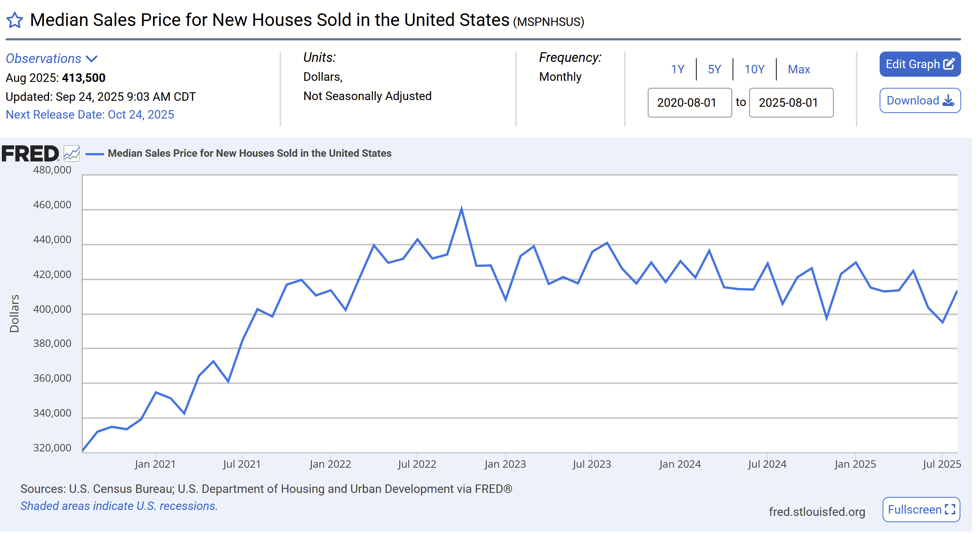Expand the Observations dropdown chevron
Viewport: 980px width, 537px height.
pyautogui.click(x=92, y=59)
